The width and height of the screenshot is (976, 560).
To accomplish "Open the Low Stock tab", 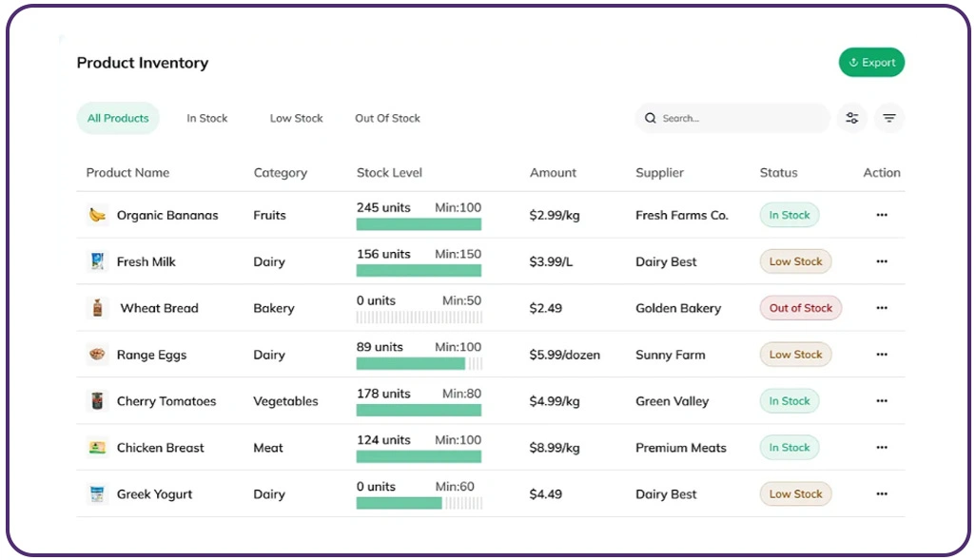I will tap(296, 118).
